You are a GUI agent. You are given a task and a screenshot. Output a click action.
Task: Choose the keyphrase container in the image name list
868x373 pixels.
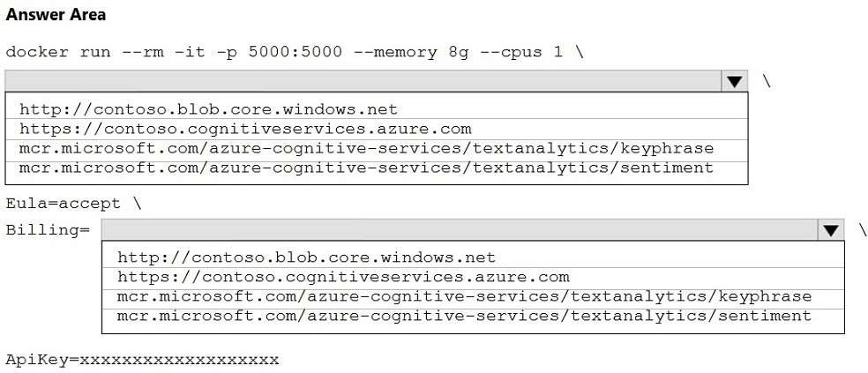tap(366, 148)
